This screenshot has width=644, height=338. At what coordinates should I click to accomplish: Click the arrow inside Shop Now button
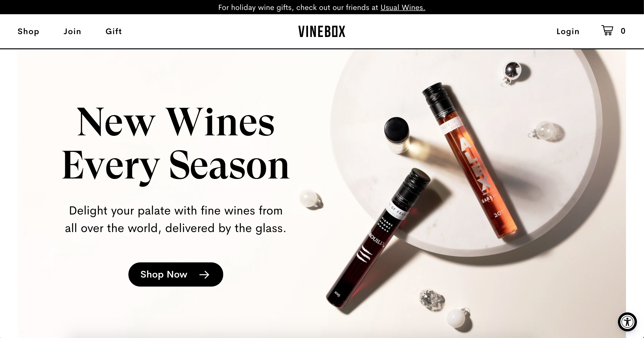click(204, 275)
